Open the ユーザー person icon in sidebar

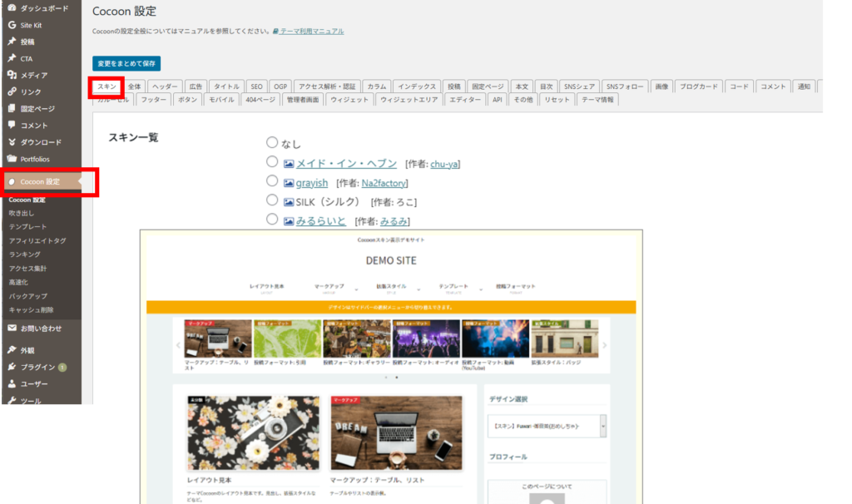12,383
